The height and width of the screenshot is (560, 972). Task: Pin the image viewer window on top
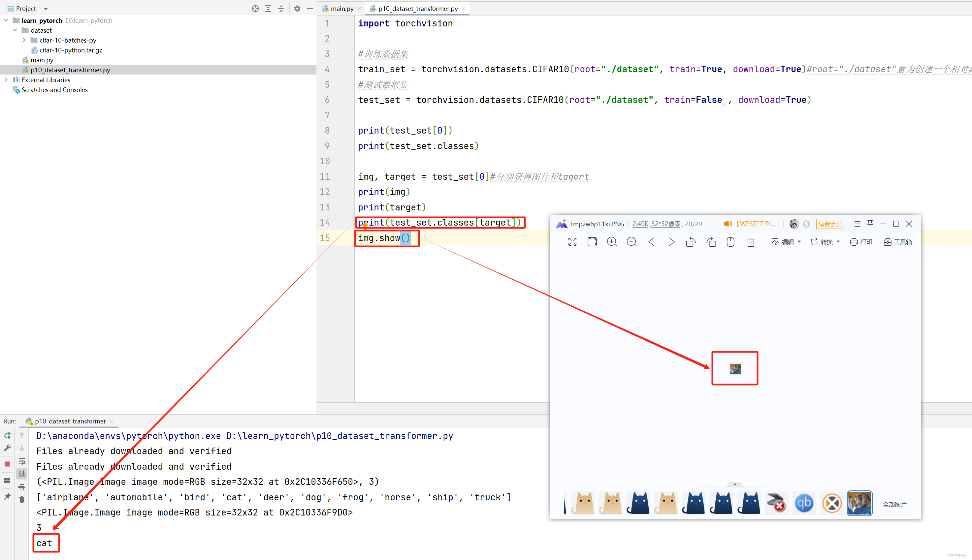tap(870, 224)
